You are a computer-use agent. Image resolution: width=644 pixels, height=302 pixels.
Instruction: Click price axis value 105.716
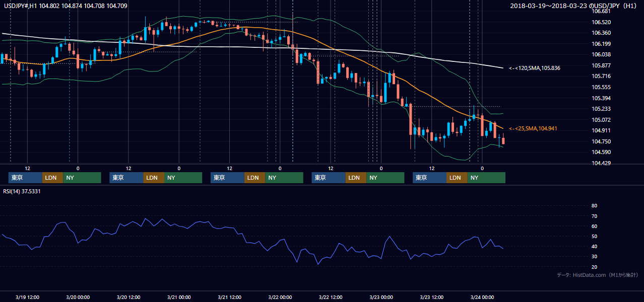tap(601, 77)
